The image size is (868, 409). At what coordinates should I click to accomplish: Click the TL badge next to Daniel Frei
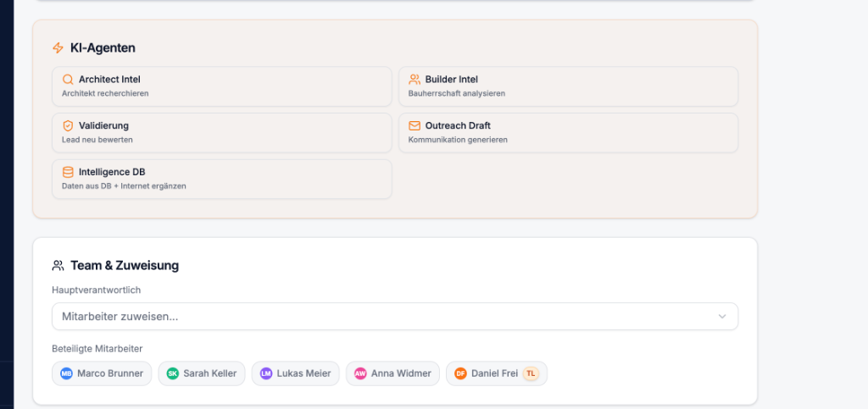tap(531, 373)
